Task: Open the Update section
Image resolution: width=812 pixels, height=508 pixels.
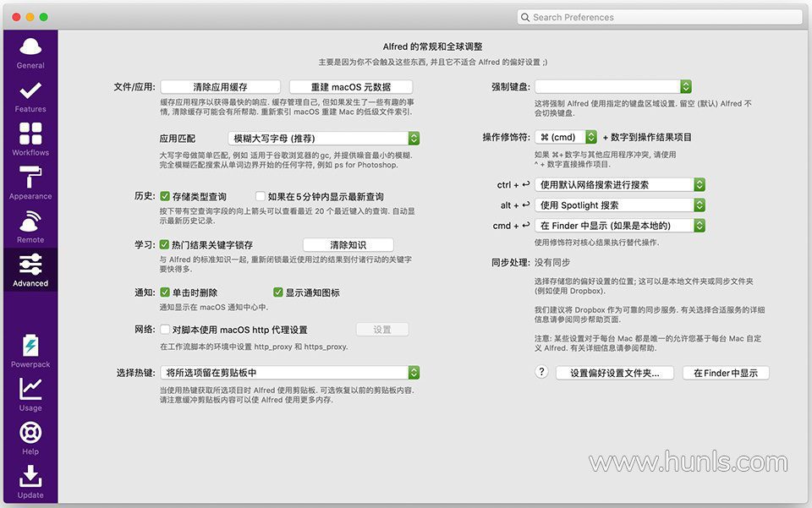Action: 30,481
